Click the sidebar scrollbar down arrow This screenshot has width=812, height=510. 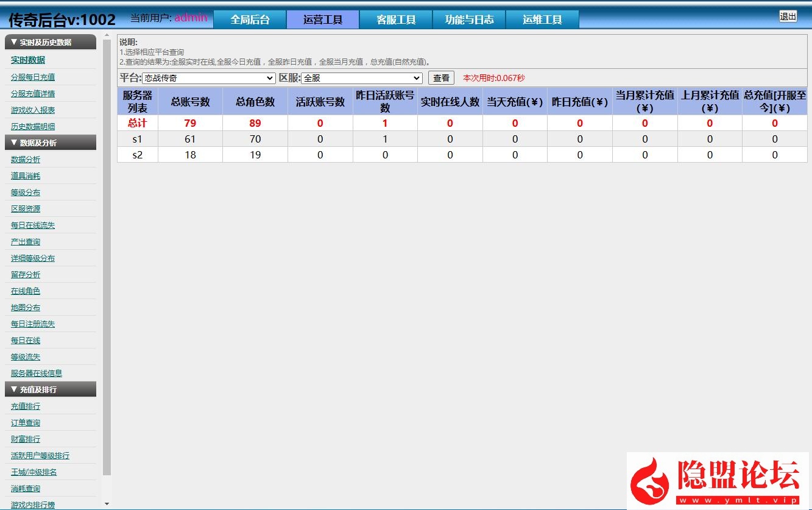coord(107,504)
